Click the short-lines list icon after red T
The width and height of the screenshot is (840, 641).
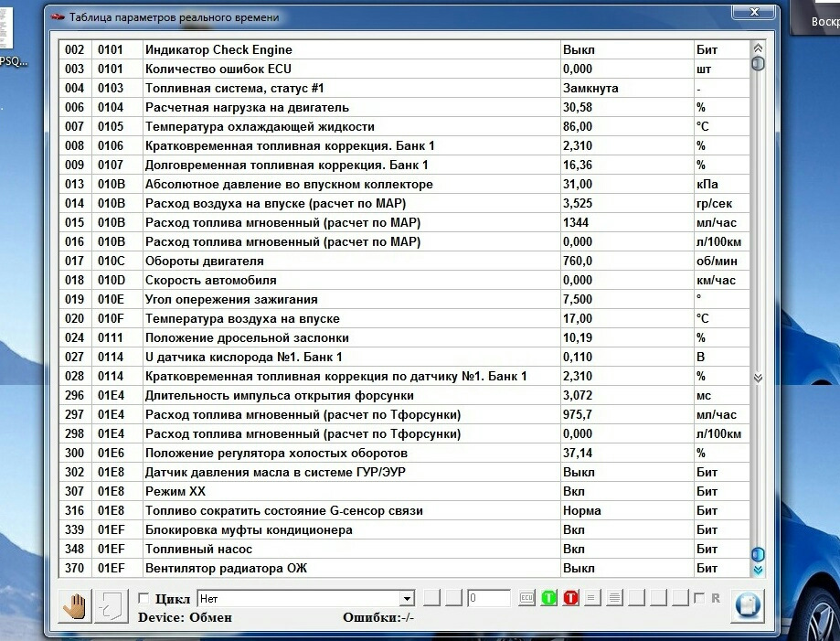[x=592, y=598]
